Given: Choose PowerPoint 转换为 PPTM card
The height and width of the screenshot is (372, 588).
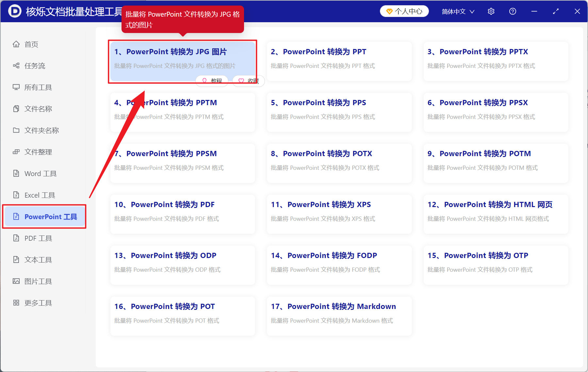Looking at the screenshot, I should click(183, 112).
